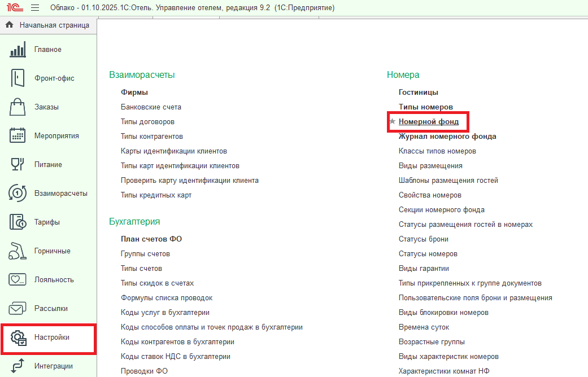Open Типы карт идентификации клиентов
This screenshot has height=377, width=588.
point(180,165)
